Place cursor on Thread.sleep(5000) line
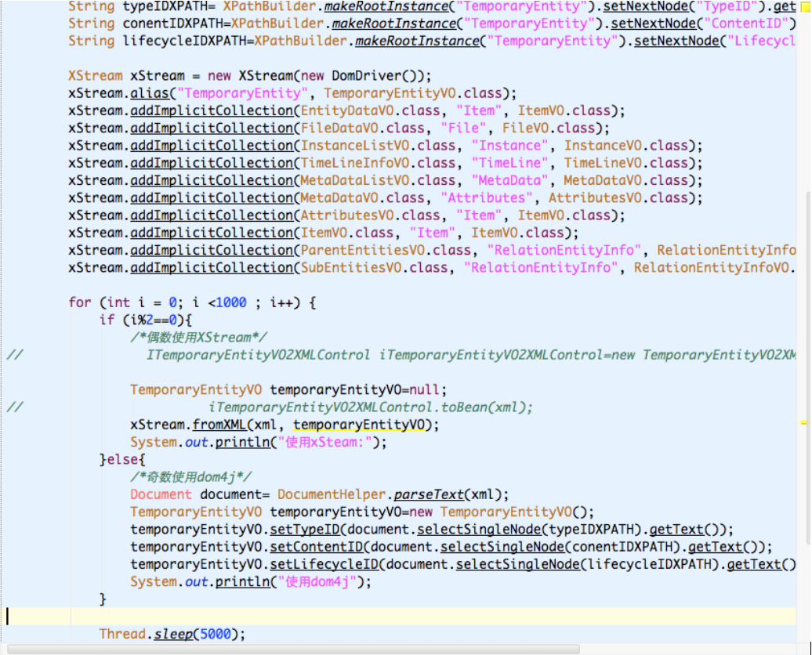Image resolution: width=812 pixels, height=655 pixels. point(172,634)
